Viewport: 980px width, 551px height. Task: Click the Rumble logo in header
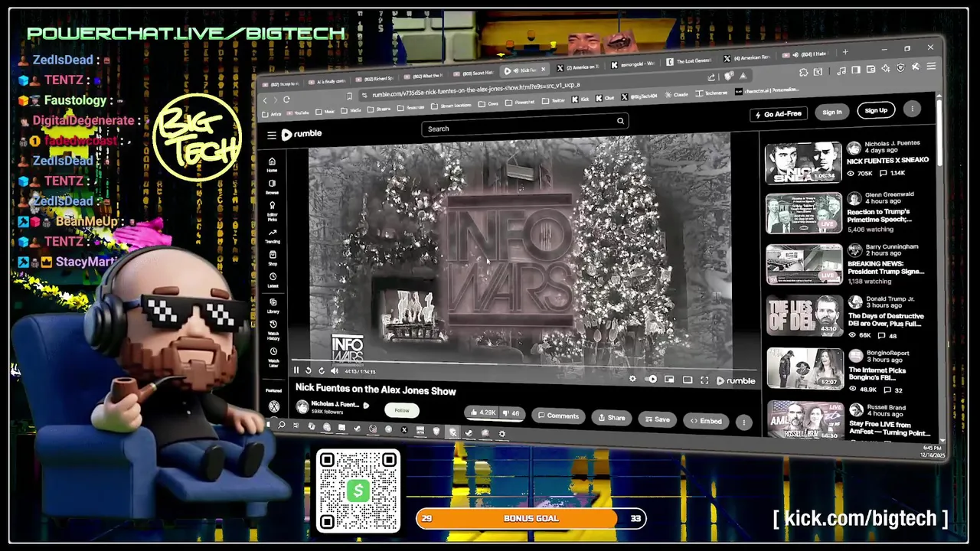(x=302, y=134)
